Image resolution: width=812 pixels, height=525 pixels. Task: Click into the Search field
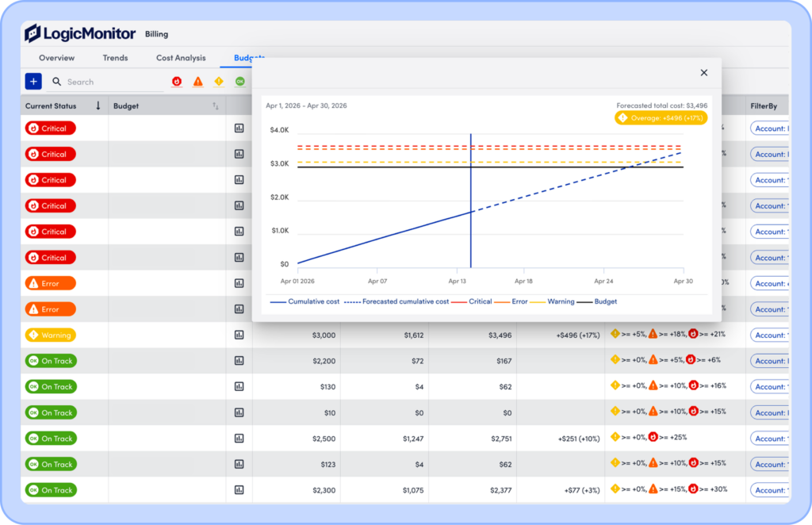(x=111, y=82)
